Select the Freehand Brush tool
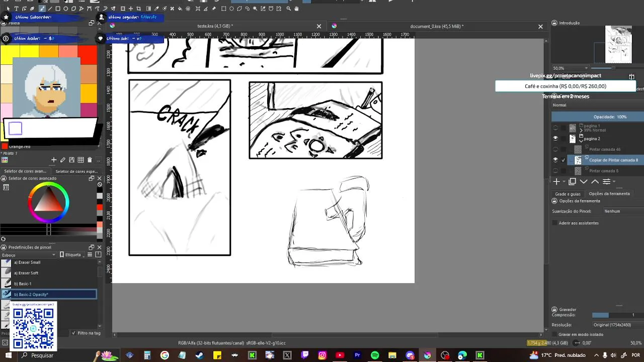 click(42, 9)
